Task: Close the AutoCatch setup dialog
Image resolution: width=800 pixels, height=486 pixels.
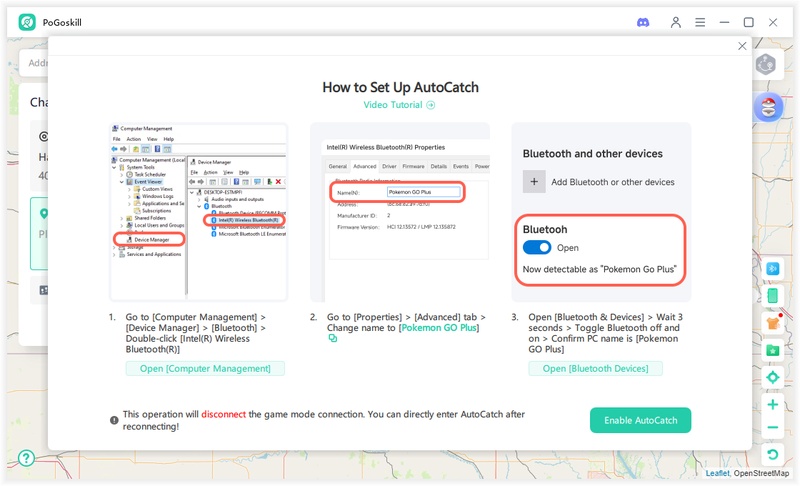Action: click(742, 46)
